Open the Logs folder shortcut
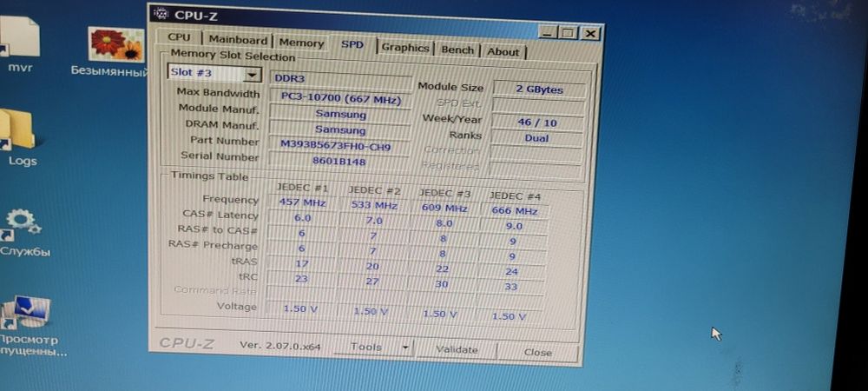The image size is (868, 391). click(x=20, y=137)
